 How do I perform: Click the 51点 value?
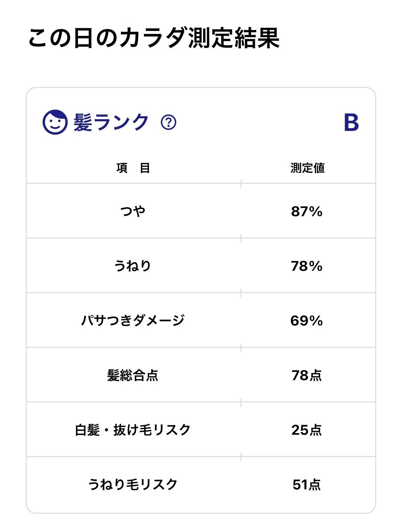click(307, 485)
